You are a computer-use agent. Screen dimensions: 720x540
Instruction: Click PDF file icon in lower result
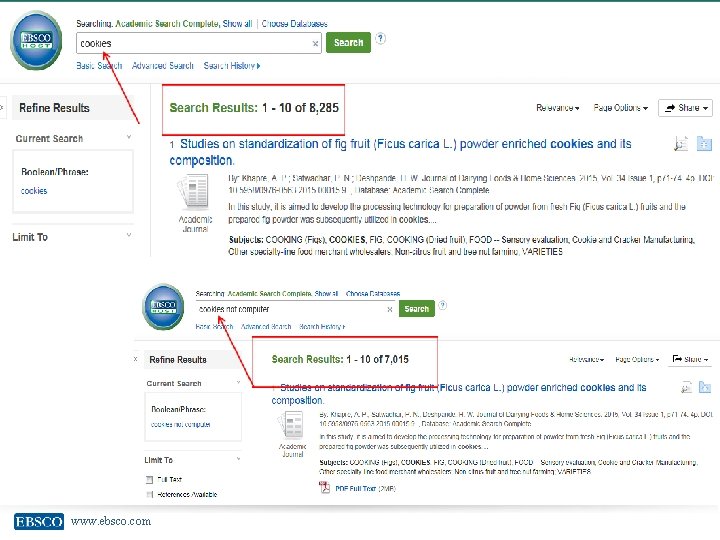tap(325, 487)
